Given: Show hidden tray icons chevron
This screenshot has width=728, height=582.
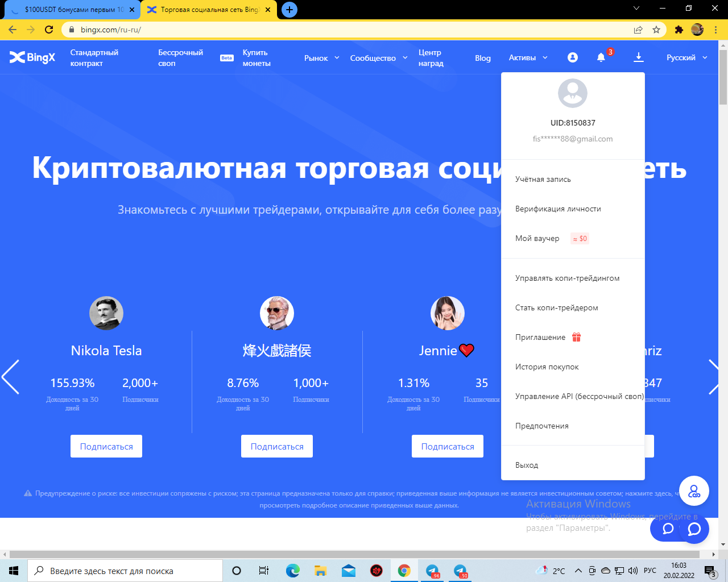Looking at the screenshot, I should (578, 571).
